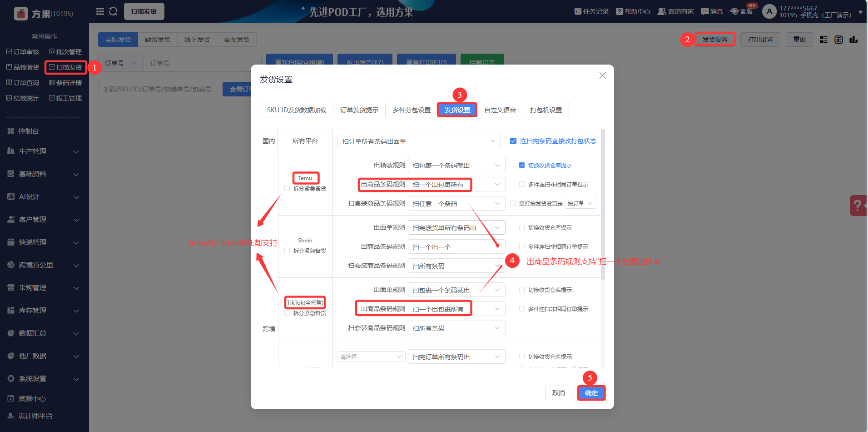Select 缺货发货 tab

point(158,40)
